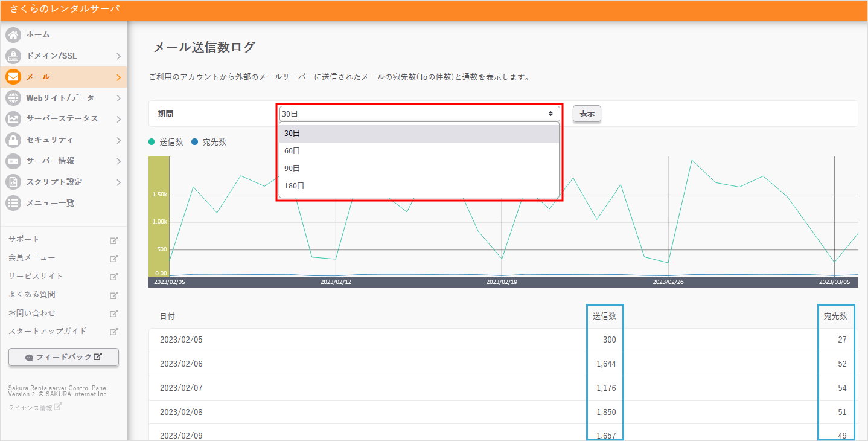Select the サーバーステータス graph icon

(13, 118)
